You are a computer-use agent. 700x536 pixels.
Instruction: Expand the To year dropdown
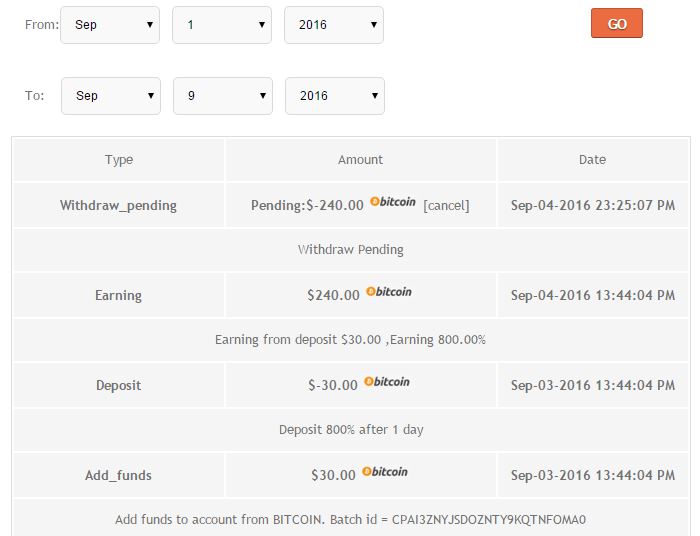click(335, 96)
